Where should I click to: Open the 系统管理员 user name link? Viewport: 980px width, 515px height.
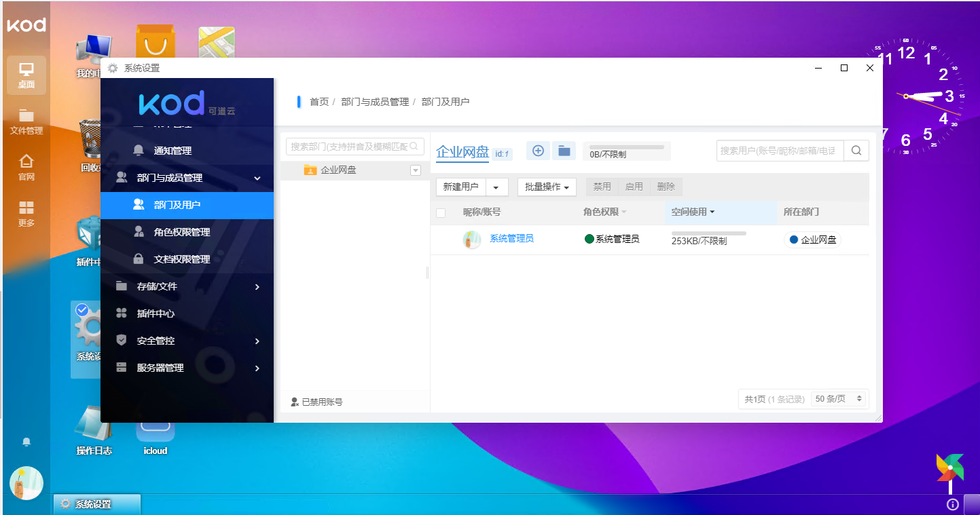click(511, 239)
